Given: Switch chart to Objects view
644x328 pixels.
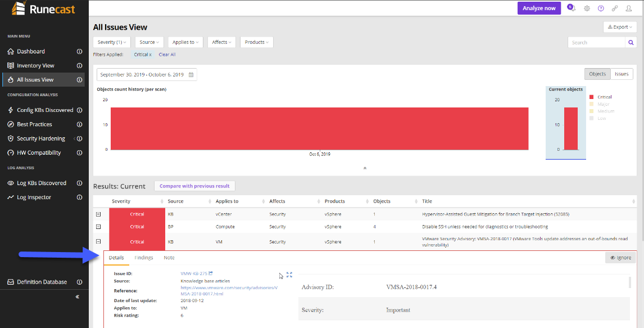Looking at the screenshot, I should coord(597,74).
